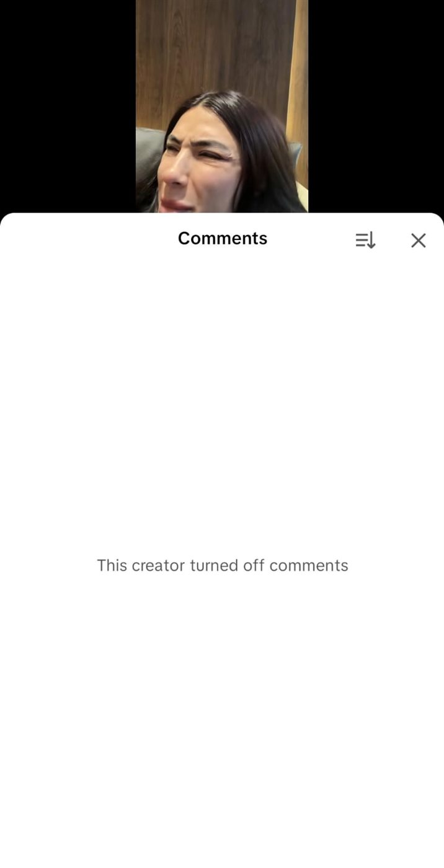
Task: Tap the video preview above the comments
Action: [x=222, y=106]
